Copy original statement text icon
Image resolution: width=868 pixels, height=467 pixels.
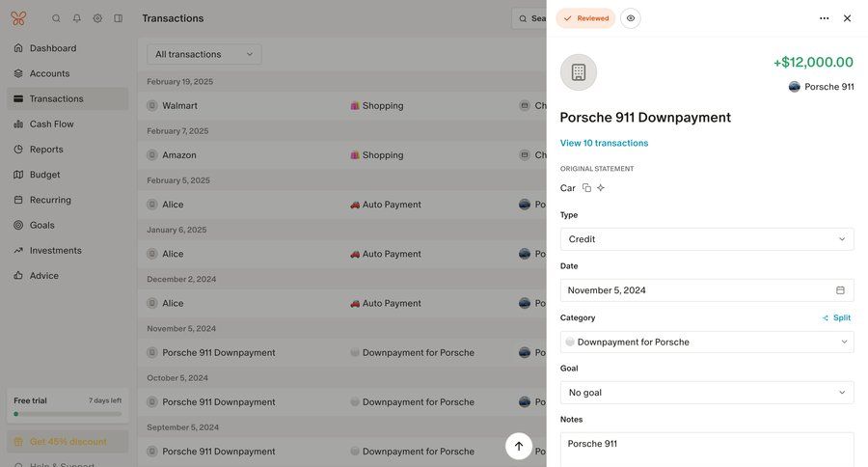coord(586,188)
